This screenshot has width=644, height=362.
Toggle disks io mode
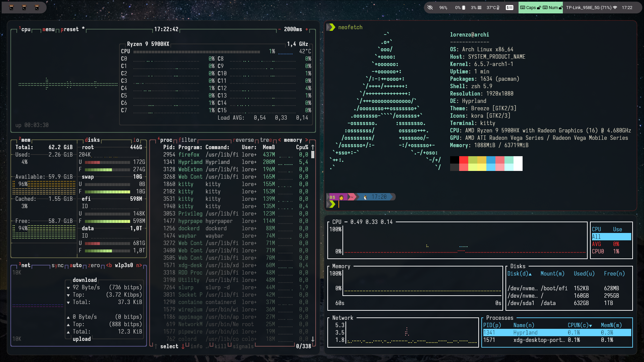[136, 140]
